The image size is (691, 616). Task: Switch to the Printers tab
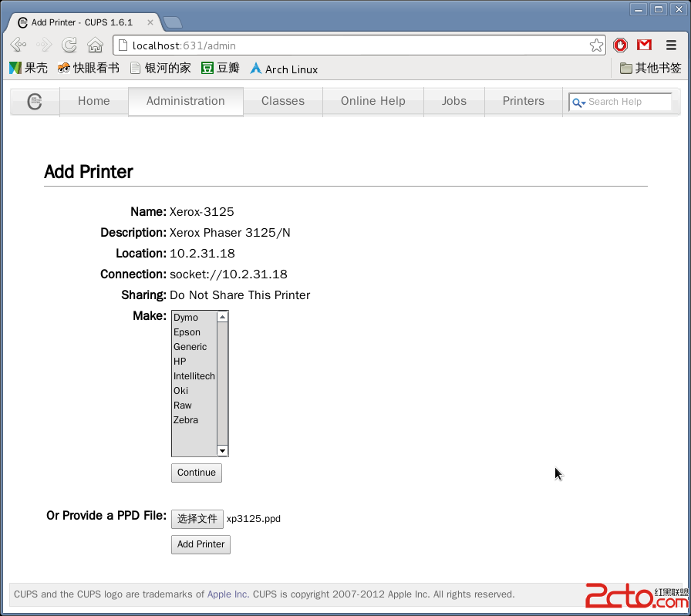point(524,101)
